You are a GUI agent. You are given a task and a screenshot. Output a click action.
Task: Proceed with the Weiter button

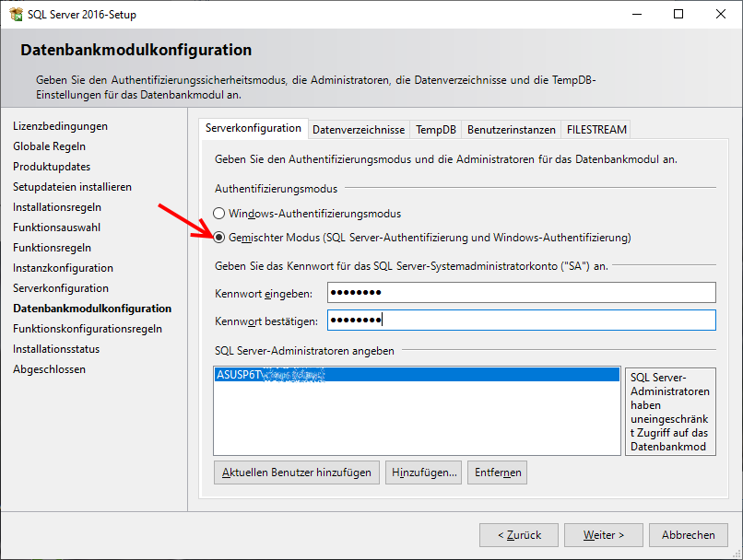603,534
